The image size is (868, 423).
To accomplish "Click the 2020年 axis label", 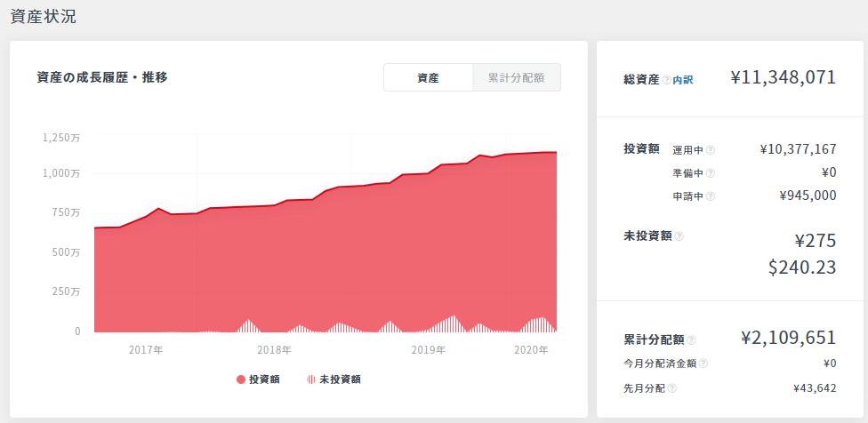I will (531, 350).
